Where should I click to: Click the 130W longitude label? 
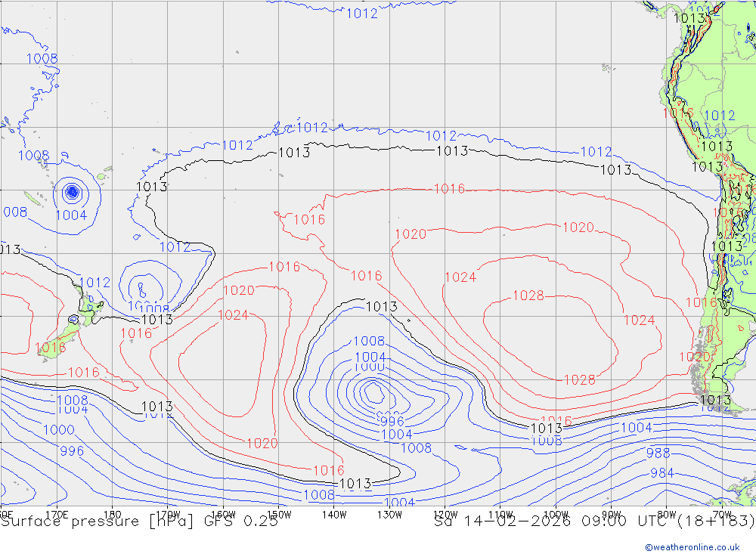point(389,515)
